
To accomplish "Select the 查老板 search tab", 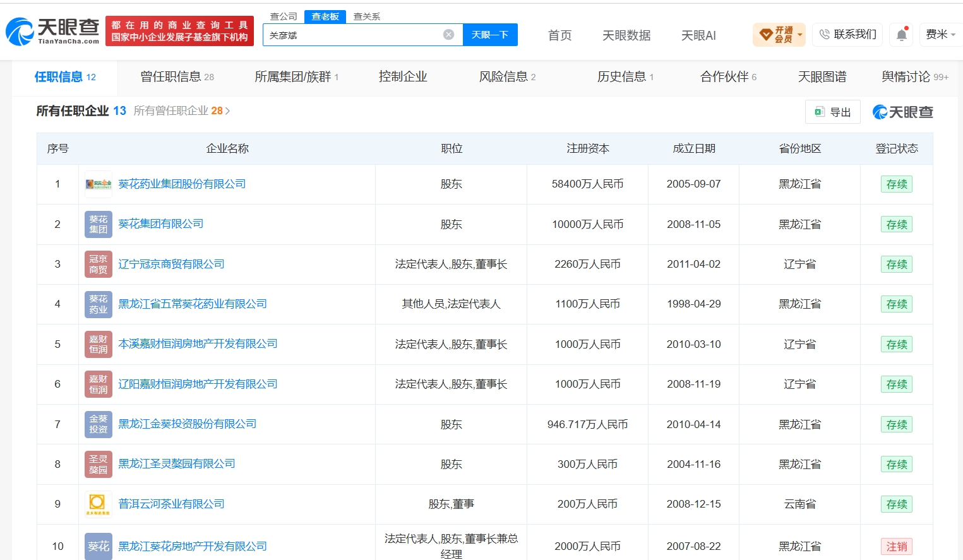I will (325, 16).
